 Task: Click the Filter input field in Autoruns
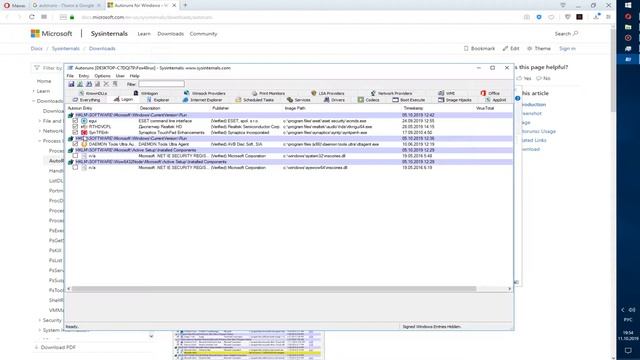(x=162, y=84)
